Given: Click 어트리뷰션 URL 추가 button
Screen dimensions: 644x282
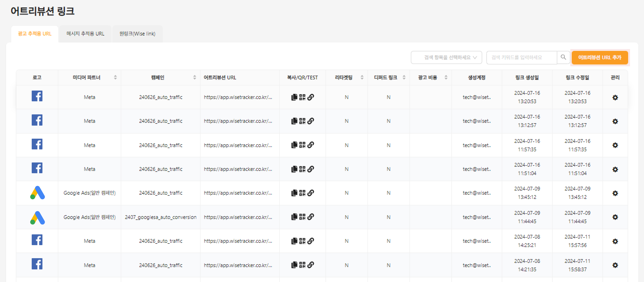Looking at the screenshot, I should pyautogui.click(x=599, y=58).
